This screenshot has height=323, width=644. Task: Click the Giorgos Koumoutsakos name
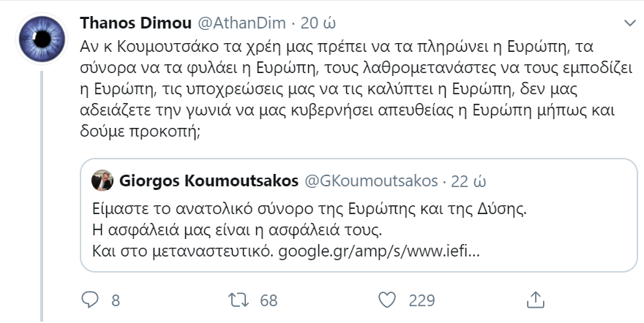click(206, 180)
